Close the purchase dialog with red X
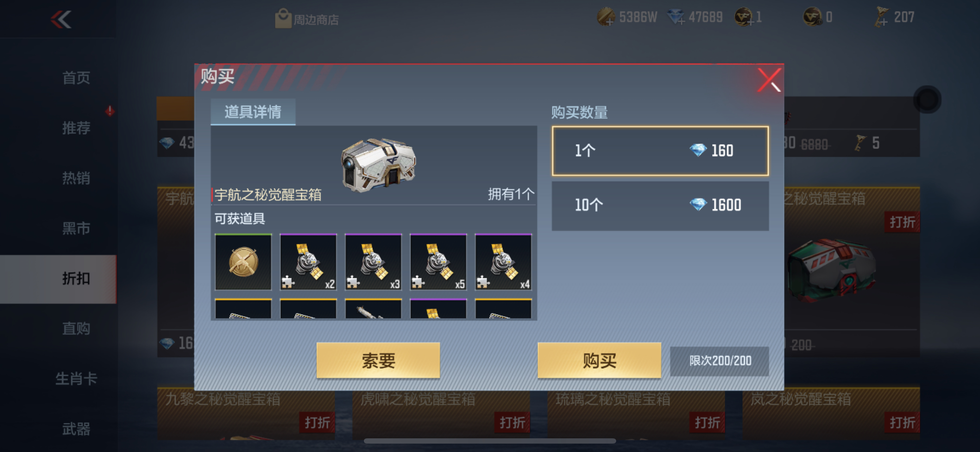 tap(769, 80)
